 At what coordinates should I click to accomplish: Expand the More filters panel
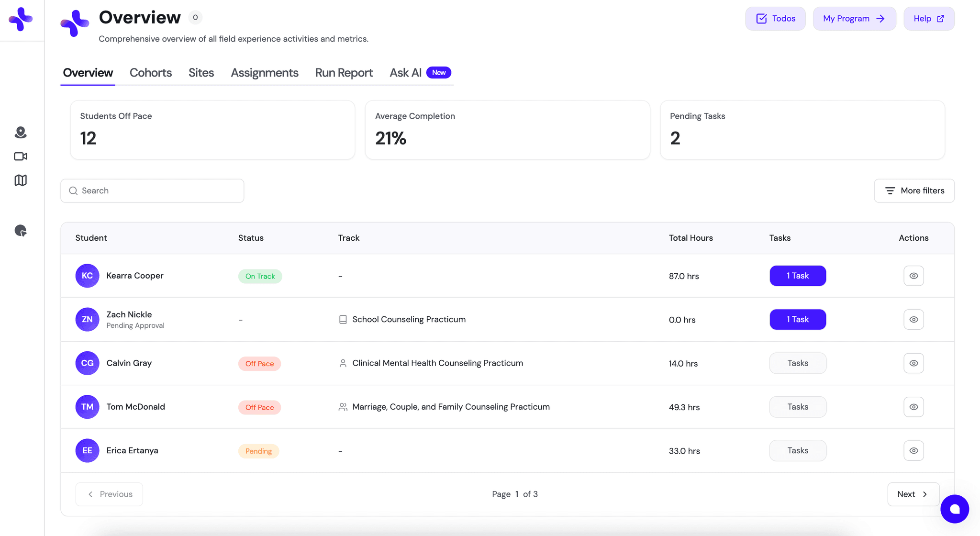tap(913, 190)
